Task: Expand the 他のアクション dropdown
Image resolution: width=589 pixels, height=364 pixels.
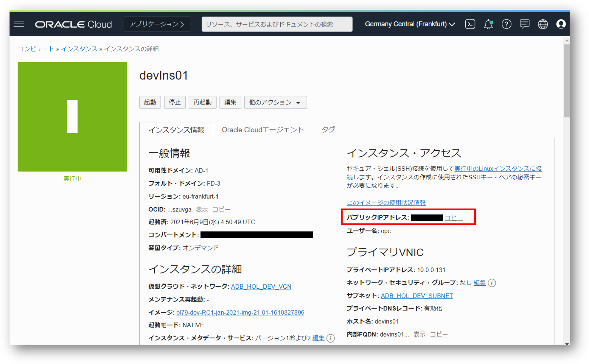Action: 275,102
